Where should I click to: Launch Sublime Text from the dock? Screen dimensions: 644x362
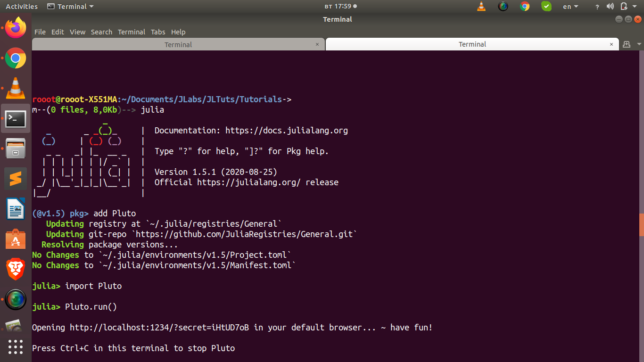click(16, 179)
